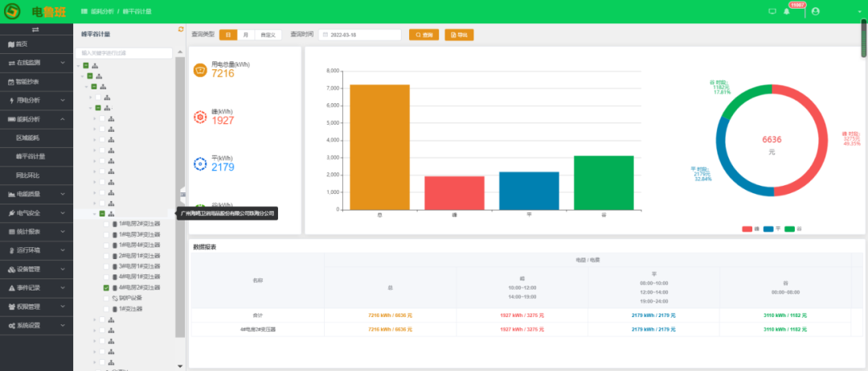The image size is (868, 371).
Task: Click the red 峰(kWh) indicator icon
Action: point(200,117)
